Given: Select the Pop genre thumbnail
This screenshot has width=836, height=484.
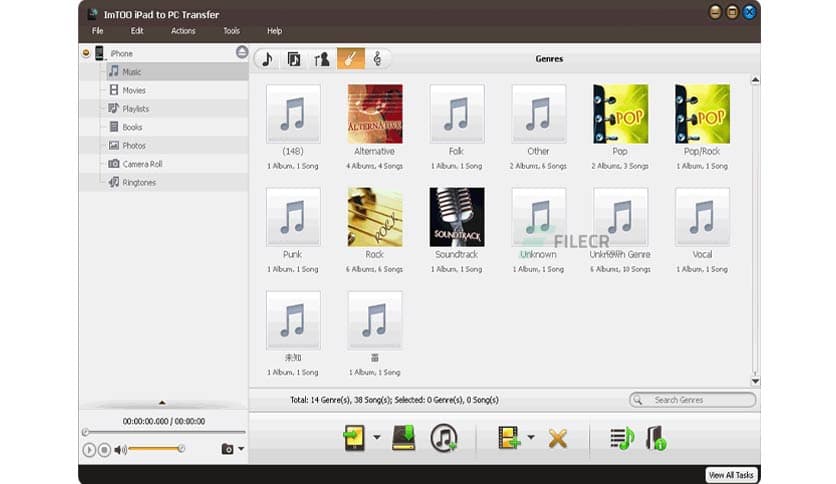Looking at the screenshot, I should point(621,114).
